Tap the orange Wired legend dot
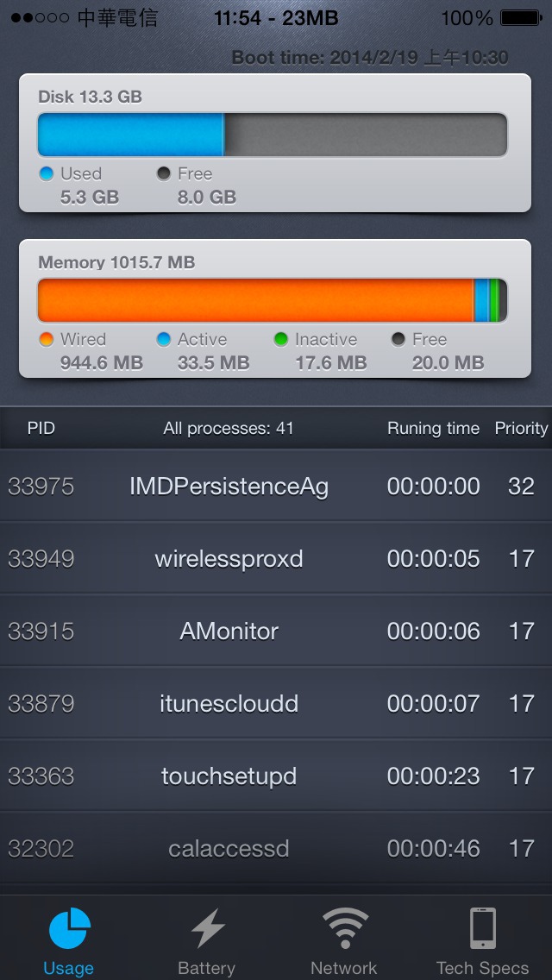552x980 pixels. tap(47, 339)
